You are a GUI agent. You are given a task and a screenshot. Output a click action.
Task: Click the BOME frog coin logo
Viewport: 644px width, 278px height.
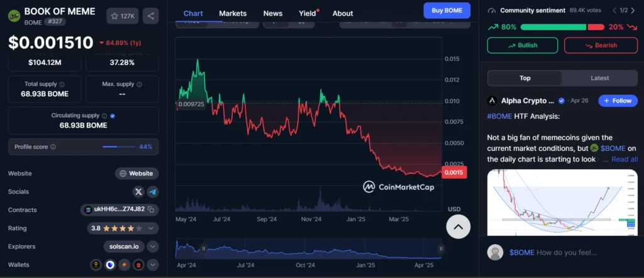coord(14,16)
